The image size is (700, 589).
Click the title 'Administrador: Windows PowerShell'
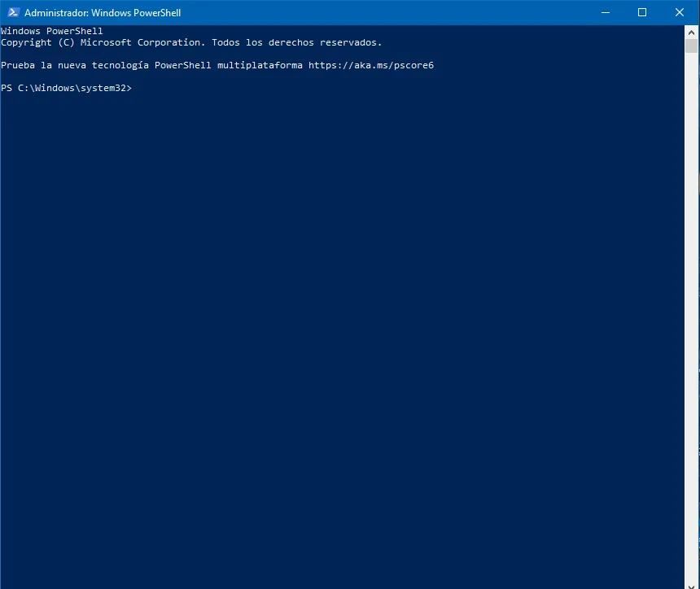click(x=103, y=12)
